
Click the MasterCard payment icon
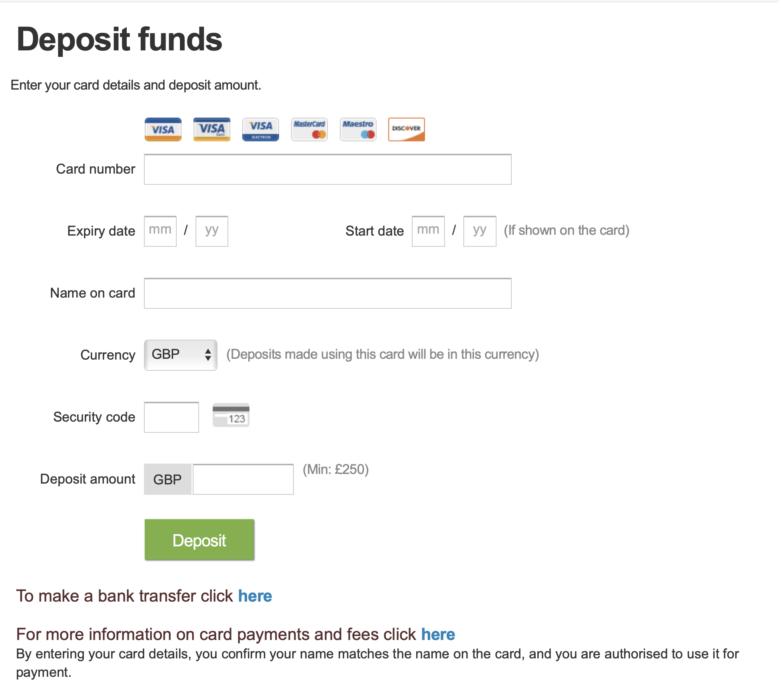309,130
